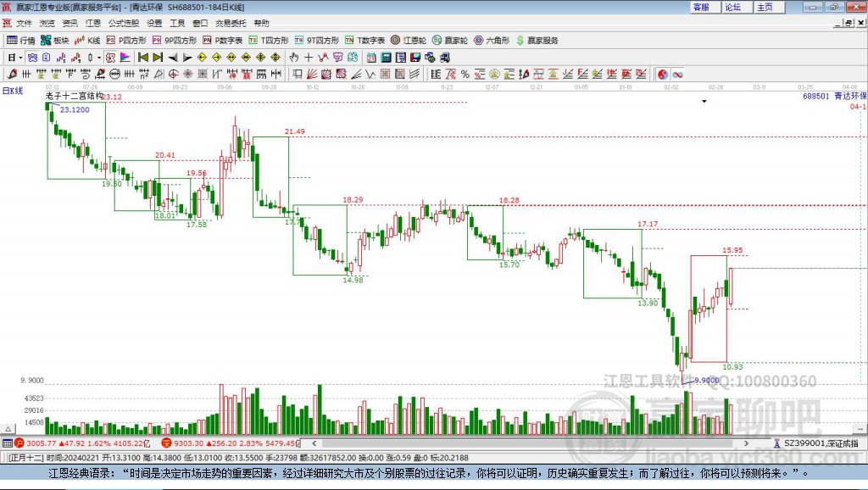Open the 交易委托 menu
868x490 pixels.
231,23
